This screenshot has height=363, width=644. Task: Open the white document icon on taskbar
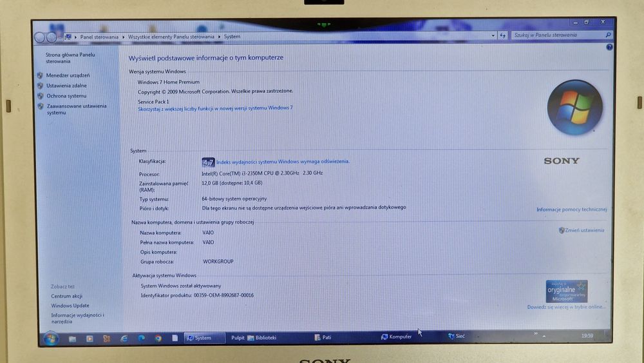175,338
